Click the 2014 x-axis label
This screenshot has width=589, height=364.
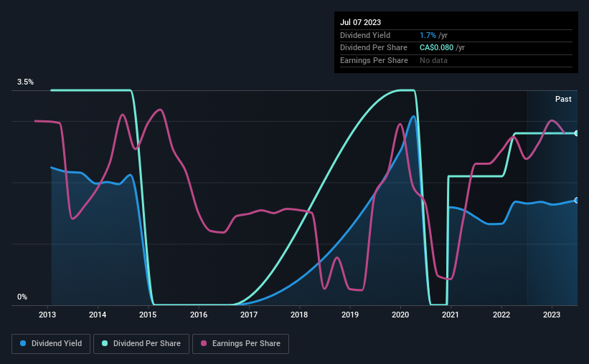pyautogui.click(x=98, y=315)
